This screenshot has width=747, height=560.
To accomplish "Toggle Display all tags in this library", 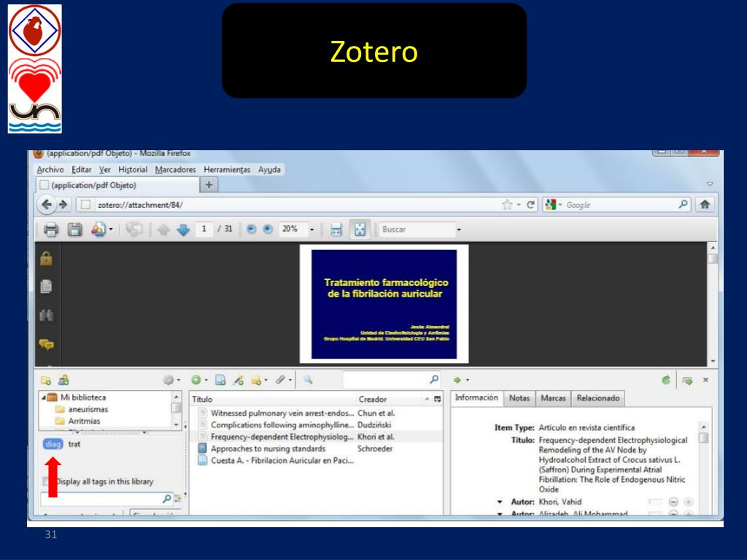I will point(46,481).
